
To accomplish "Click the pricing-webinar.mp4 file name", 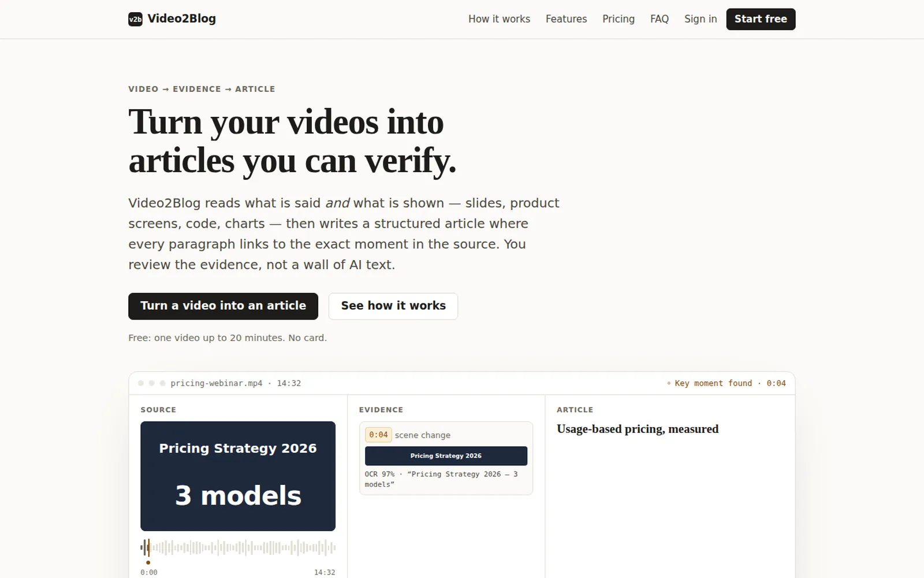I will [x=217, y=383].
